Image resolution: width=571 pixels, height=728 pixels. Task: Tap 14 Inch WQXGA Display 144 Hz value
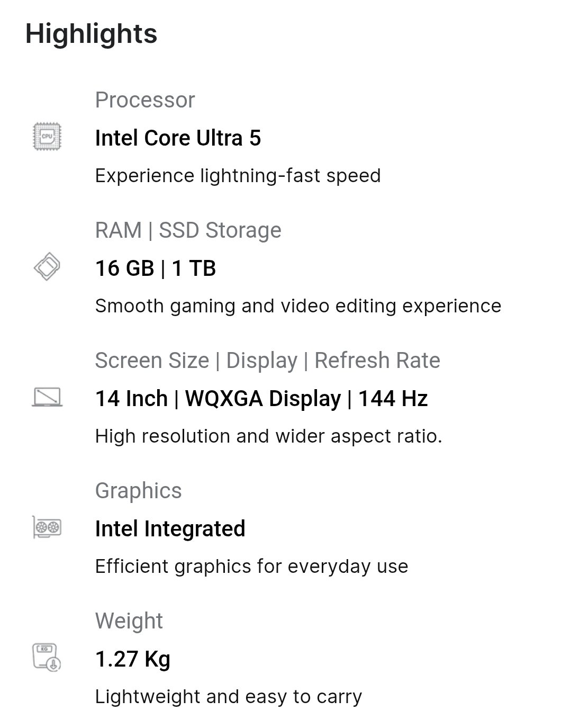click(x=261, y=399)
